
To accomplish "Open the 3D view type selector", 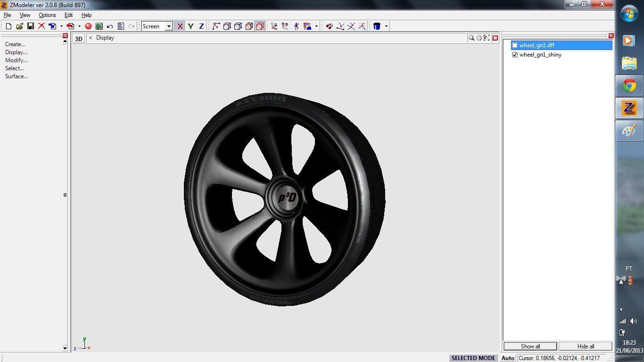I will pos(79,39).
